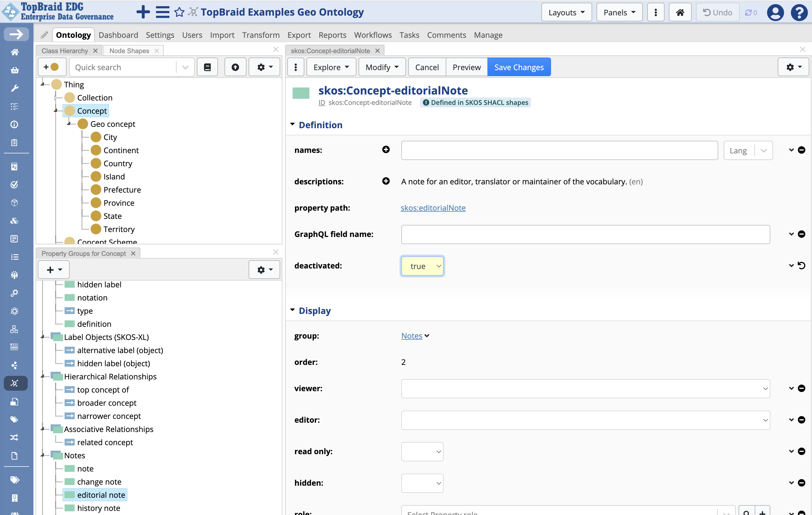The width and height of the screenshot is (812, 515).
Task: Open the deactivated true dropdown
Action: point(422,266)
